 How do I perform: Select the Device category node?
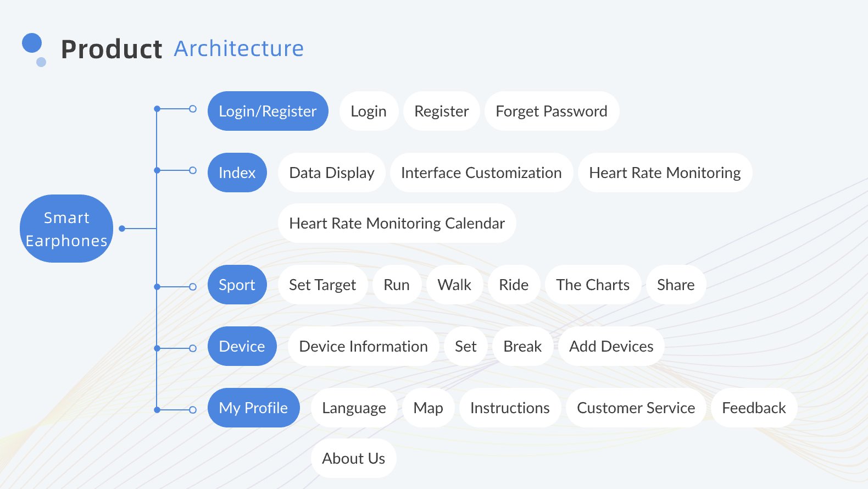242,346
